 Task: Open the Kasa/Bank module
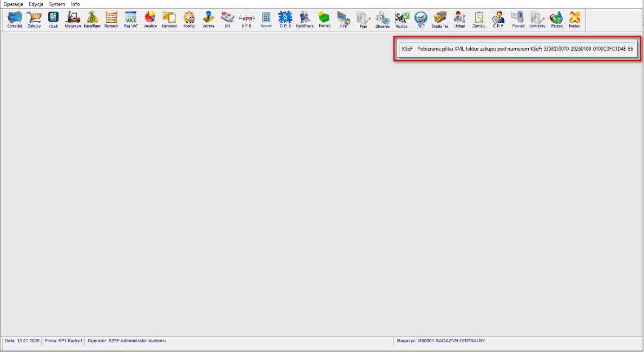point(92,20)
